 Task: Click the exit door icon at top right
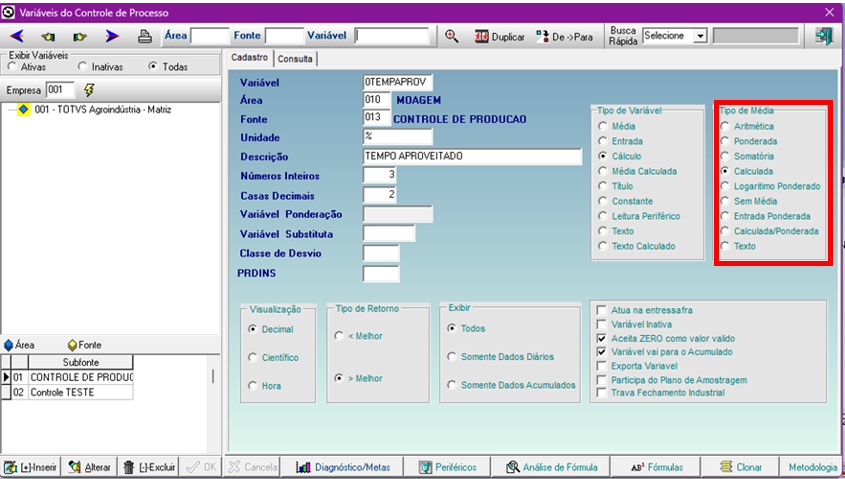[x=824, y=36]
